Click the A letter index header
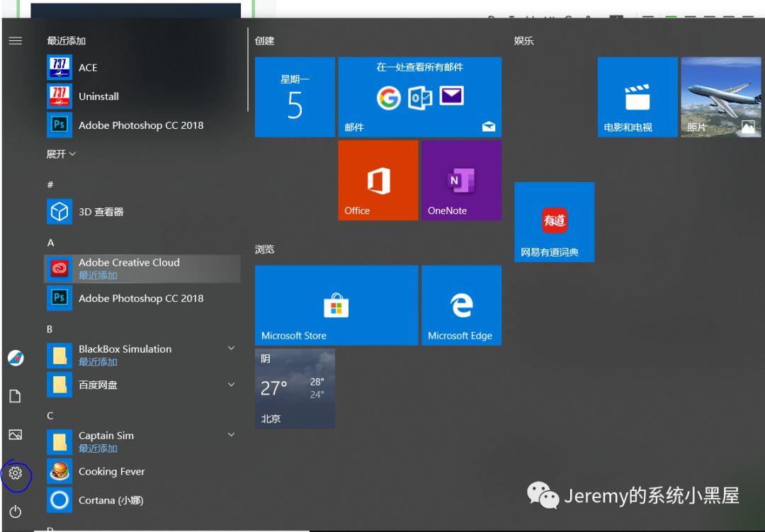The image size is (765, 532). [50, 242]
